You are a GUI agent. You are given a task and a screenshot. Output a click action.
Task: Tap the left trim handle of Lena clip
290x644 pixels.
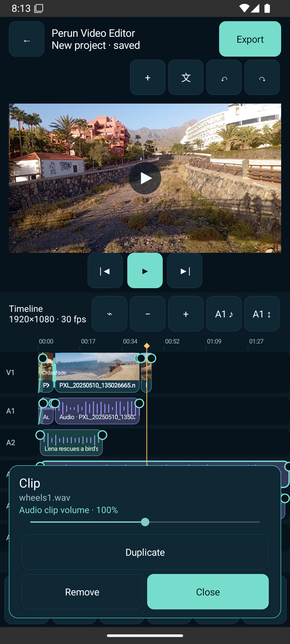[x=40, y=435]
